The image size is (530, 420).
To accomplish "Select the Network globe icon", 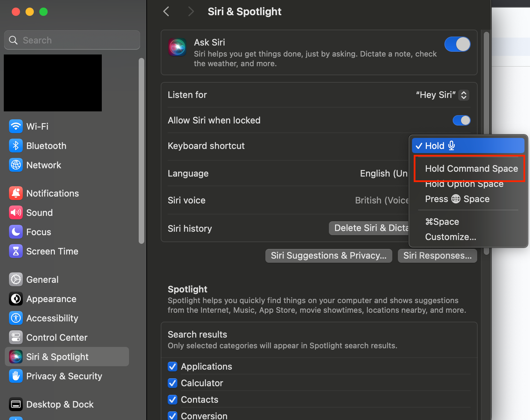I will click(x=16, y=165).
